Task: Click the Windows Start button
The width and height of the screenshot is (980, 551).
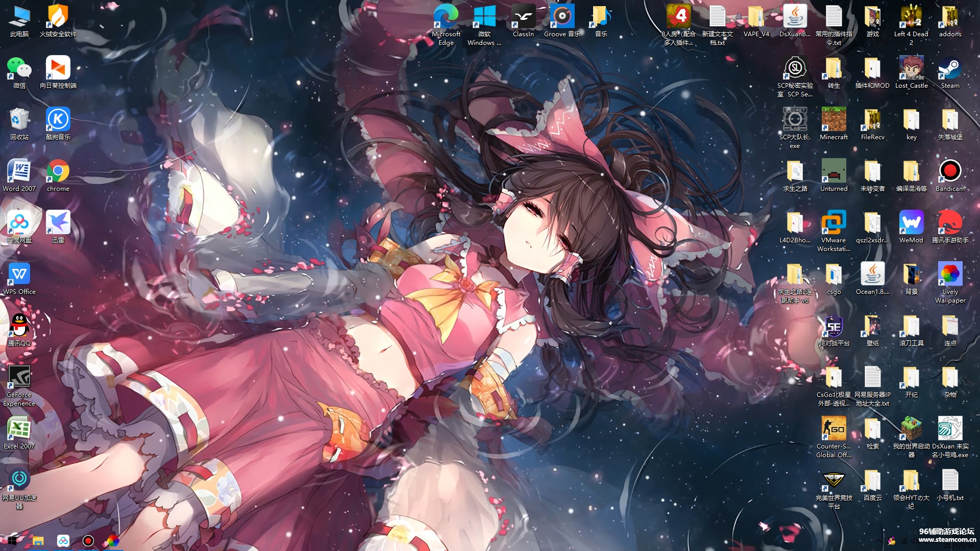Action: pos(12,541)
